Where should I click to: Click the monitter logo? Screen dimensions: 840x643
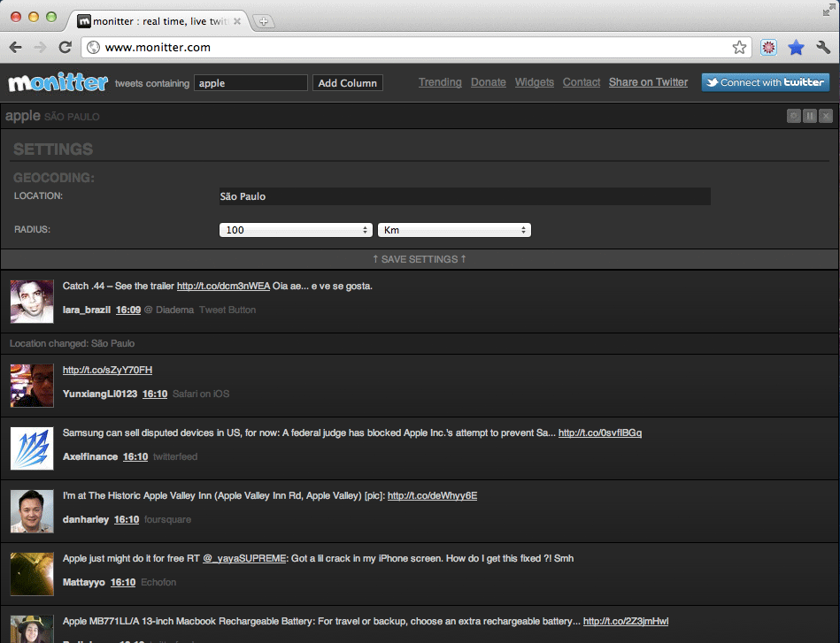58,82
